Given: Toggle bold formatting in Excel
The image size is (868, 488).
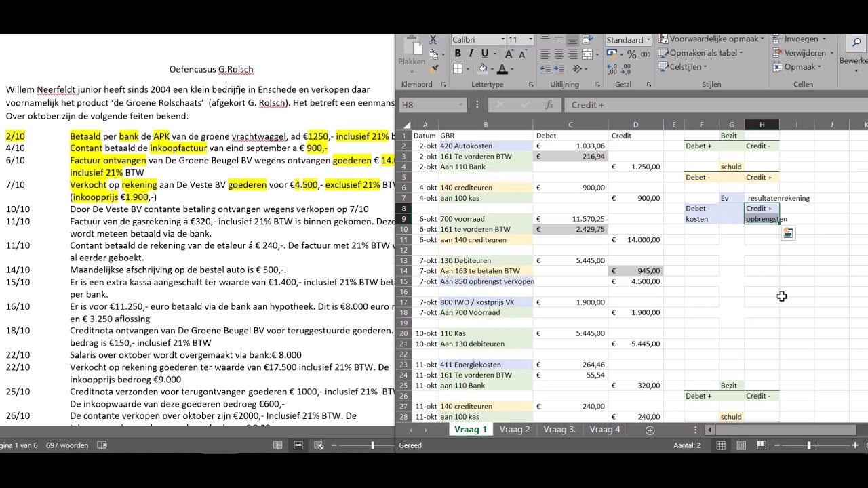Looking at the screenshot, I should [x=458, y=53].
